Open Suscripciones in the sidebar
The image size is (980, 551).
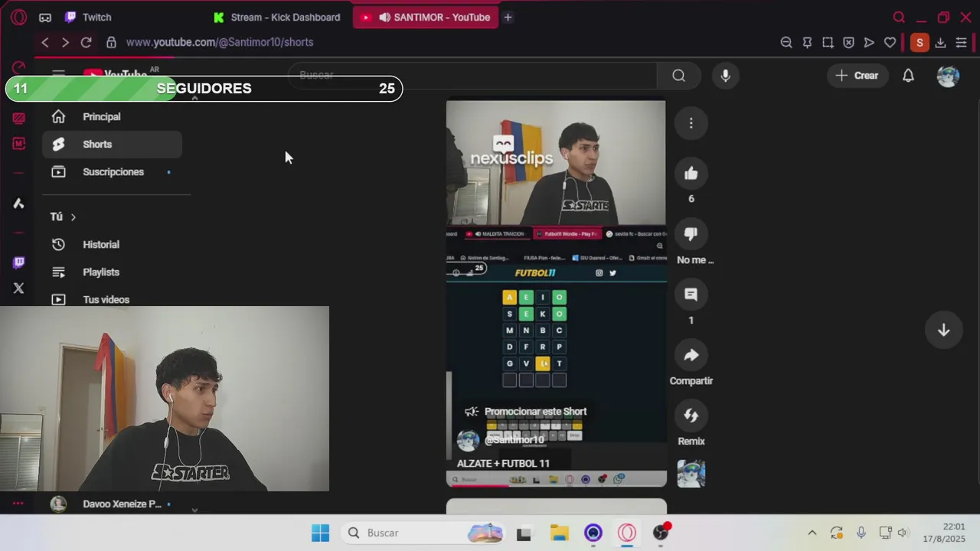[112, 171]
